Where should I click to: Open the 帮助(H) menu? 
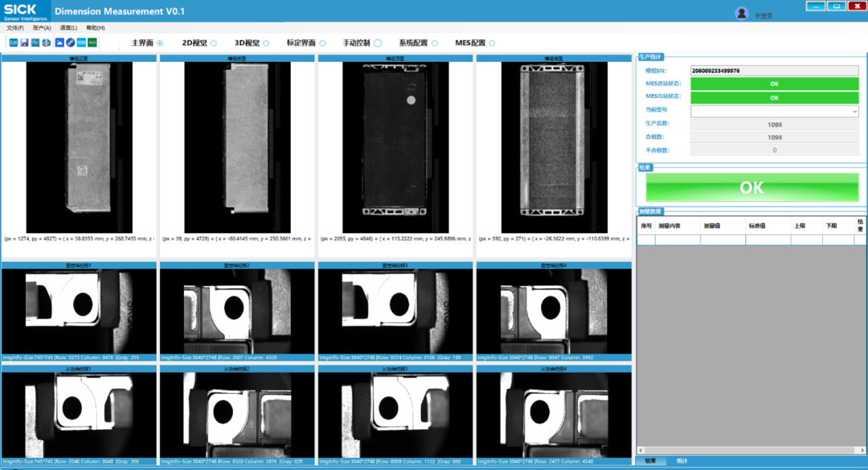point(95,28)
